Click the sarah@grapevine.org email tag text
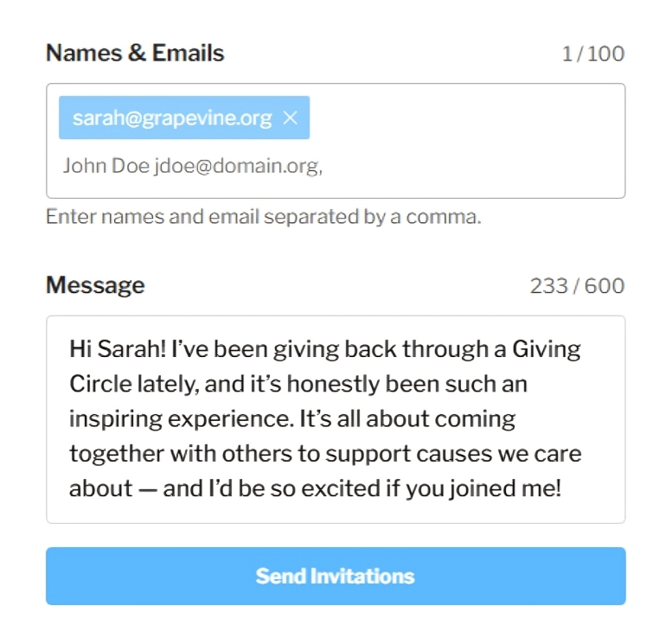Image resolution: width=672 pixels, height=625 pixels. pos(171,118)
